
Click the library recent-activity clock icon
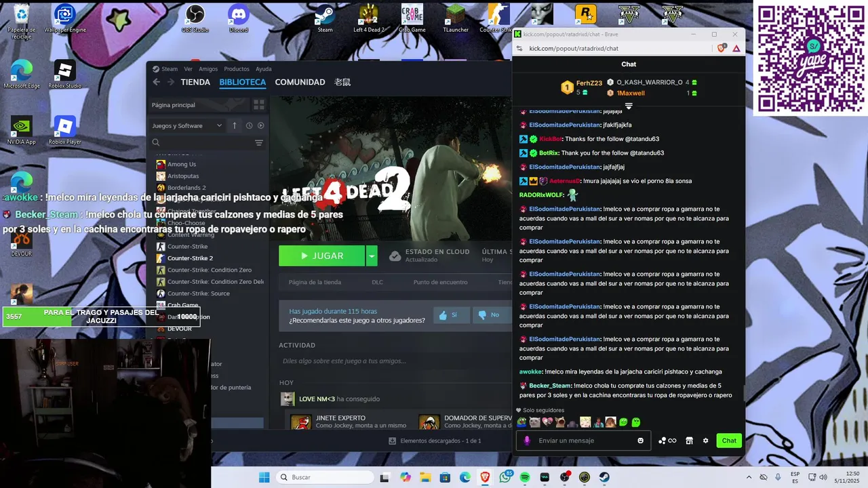click(x=249, y=125)
